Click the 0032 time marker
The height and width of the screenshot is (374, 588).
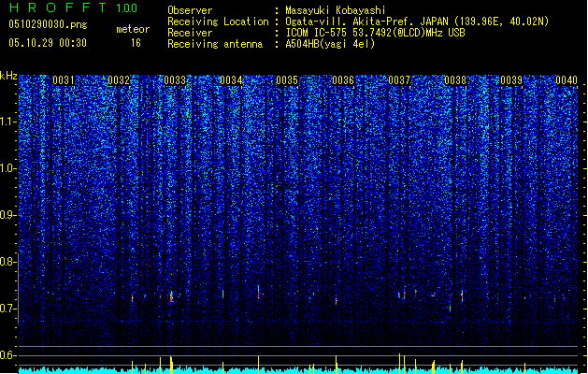tap(119, 80)
